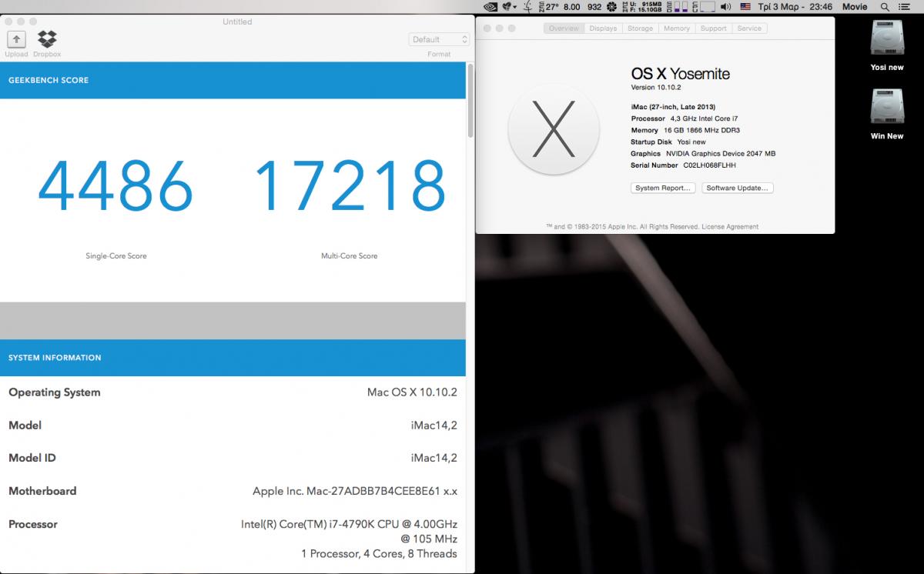The image size is (924, 574).
Task: Click the 1 Processor, 4 Cores, 8 Threads text
Action: click(x=379, y=553)
